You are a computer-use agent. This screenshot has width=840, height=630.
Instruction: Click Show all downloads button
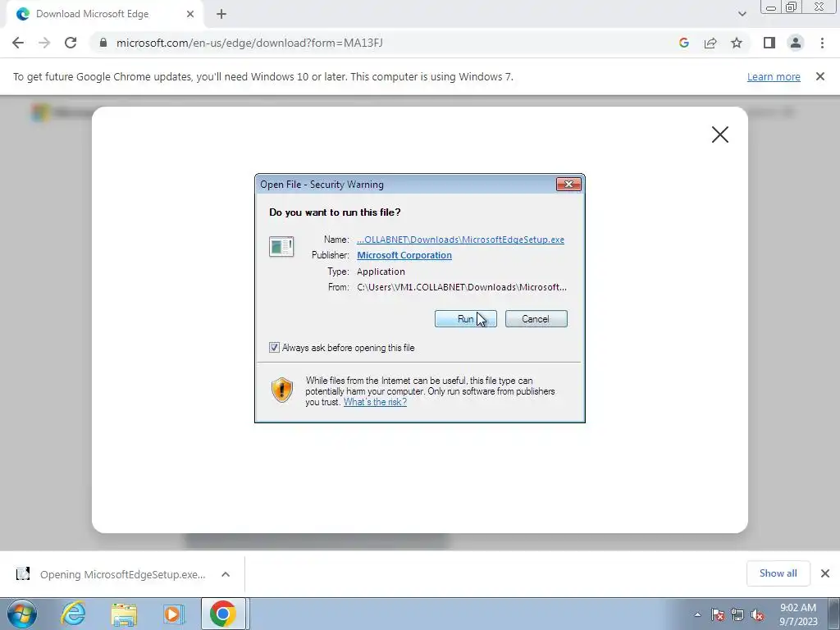point(778,573)
